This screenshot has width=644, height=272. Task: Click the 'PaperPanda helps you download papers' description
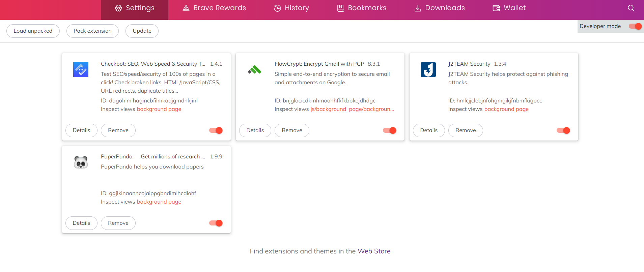152,167
